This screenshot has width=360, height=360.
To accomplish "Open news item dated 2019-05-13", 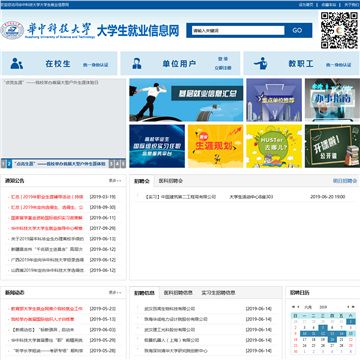I will click(x=43, y=319).
